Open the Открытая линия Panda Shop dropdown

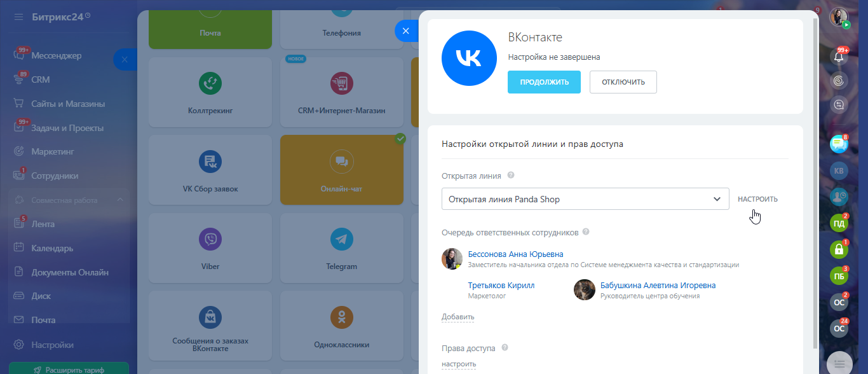(x=585, y=199)
